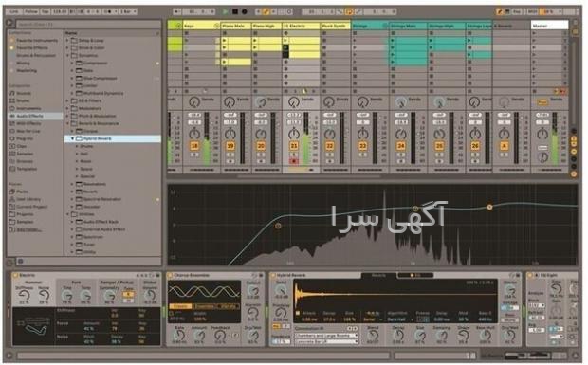Select the Master track header
Image resolution: width=588 pixels, height=365 pixels.
click(x=549, y=26)
